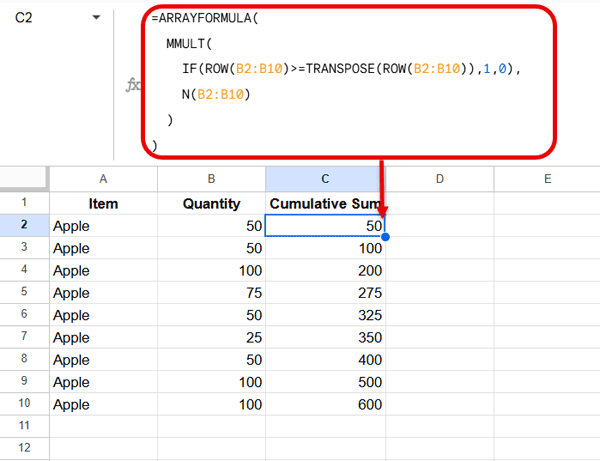The image size is (600, 461).
Task: Click the Item header cell
Action: (103, 204)
